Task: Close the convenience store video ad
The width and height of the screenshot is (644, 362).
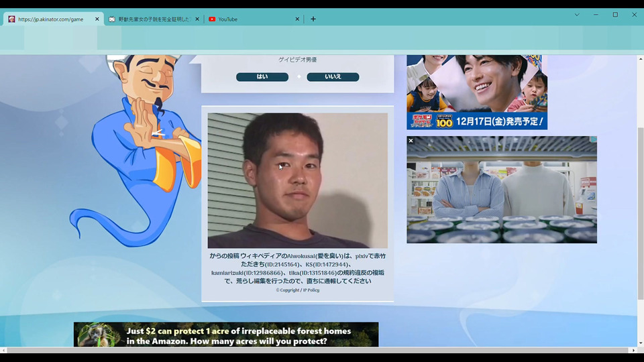Action: click(411, 140)
